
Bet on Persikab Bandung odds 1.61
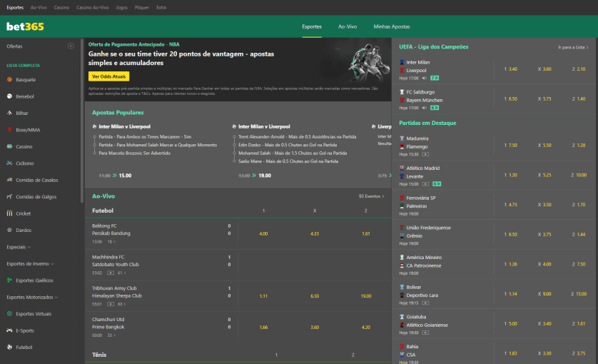pos(366,233)
